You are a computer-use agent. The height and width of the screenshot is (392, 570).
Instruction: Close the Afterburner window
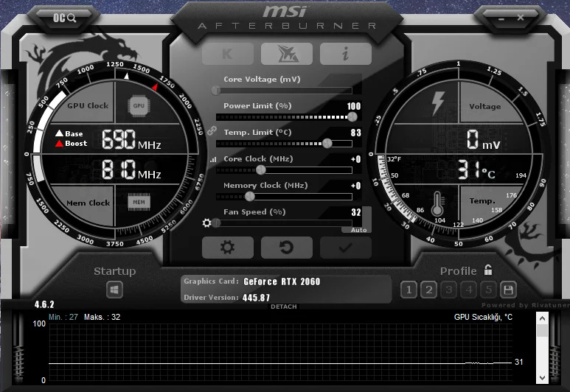point(521,18)
